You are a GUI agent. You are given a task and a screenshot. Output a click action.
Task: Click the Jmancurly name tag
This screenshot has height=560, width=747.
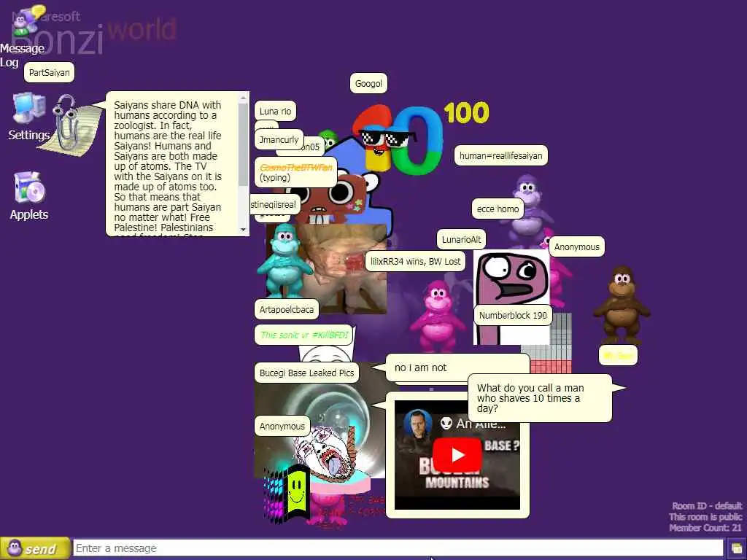click(x=279, y=139)
